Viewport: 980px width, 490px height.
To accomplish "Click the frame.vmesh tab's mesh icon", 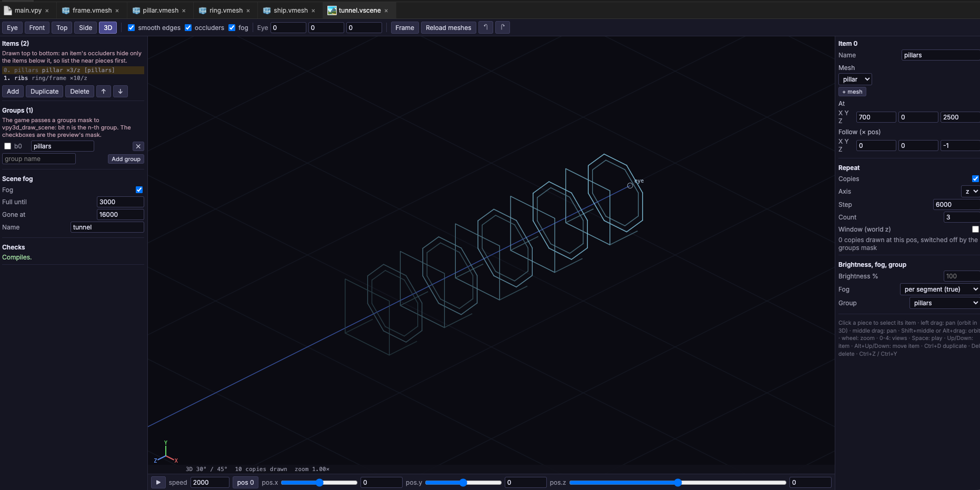I will coord(66,11).
